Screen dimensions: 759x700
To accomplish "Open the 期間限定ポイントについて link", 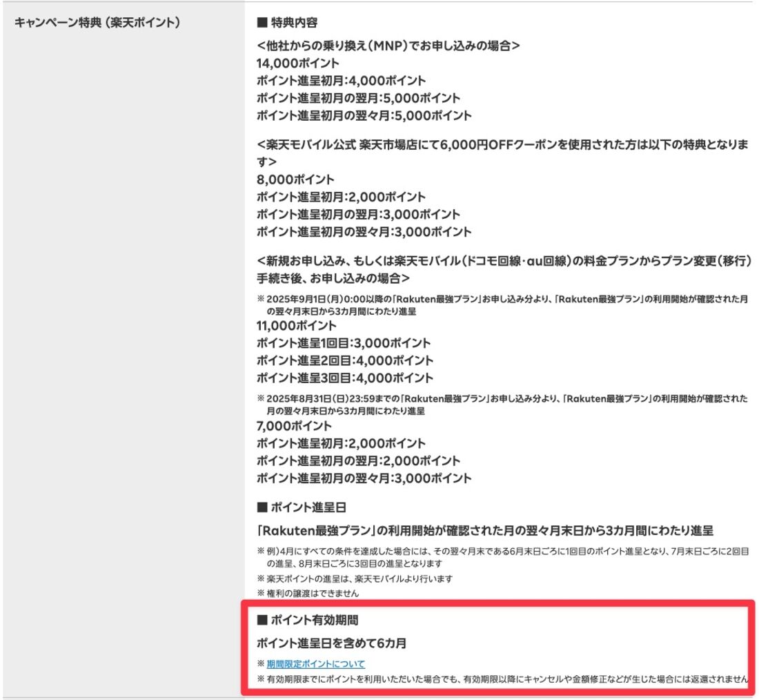I will click(x=315, y=664).
